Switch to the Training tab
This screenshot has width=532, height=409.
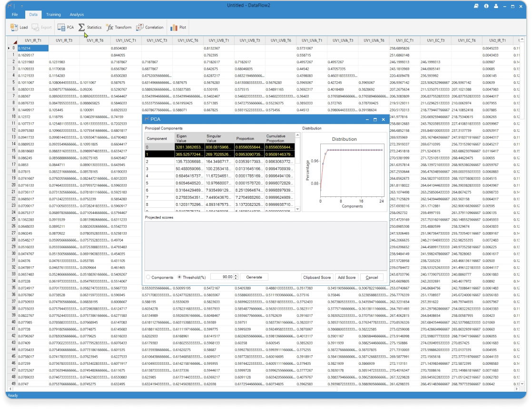click(x=53, y=15)
